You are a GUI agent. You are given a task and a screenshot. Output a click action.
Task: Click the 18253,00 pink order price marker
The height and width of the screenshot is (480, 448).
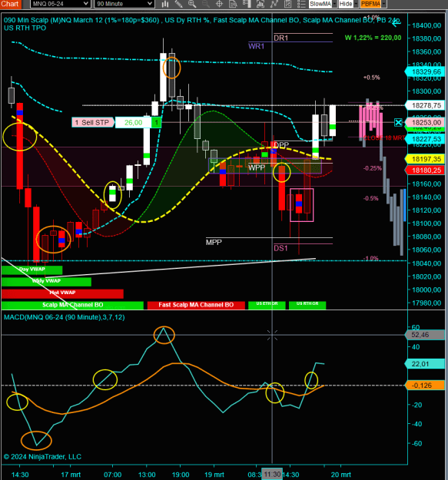(425, 122)
